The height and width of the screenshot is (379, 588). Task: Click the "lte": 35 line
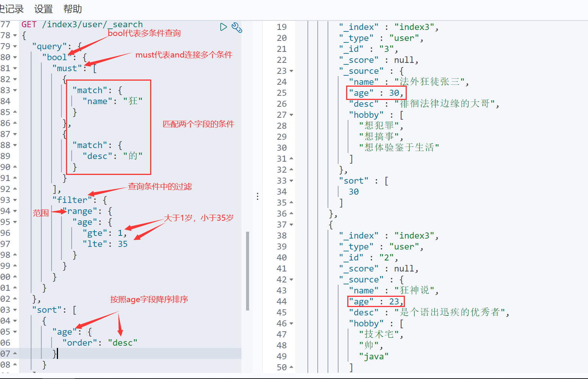click(x=105, y=244)
